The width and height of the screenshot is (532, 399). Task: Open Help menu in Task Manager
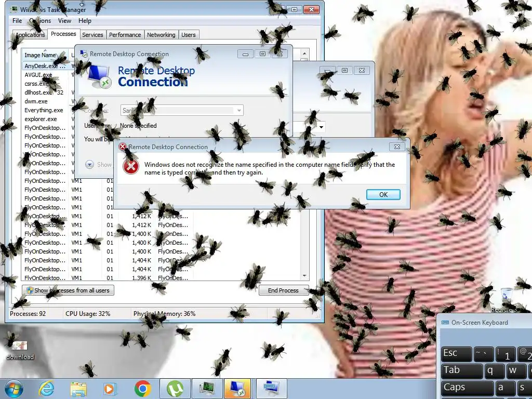pyautogui.click(x=85, y=21)
